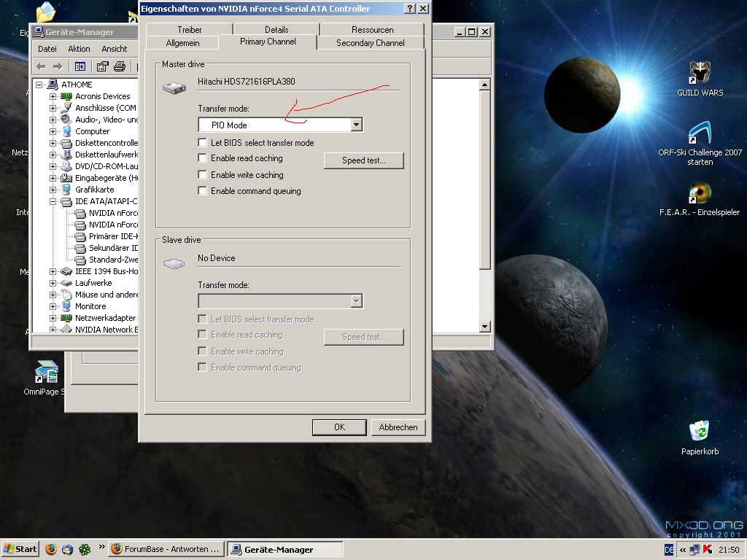Cancel the dialog with Abbrechen

coord(398,427)
